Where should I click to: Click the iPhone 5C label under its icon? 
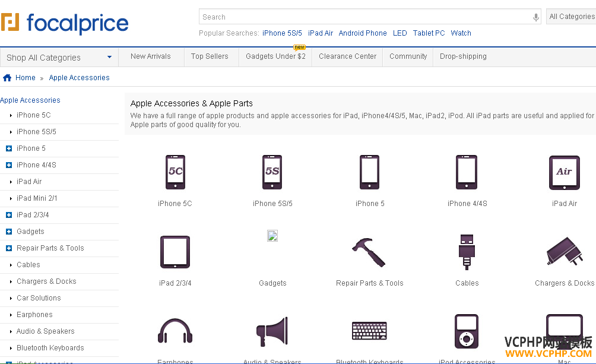tap(175, 204)
